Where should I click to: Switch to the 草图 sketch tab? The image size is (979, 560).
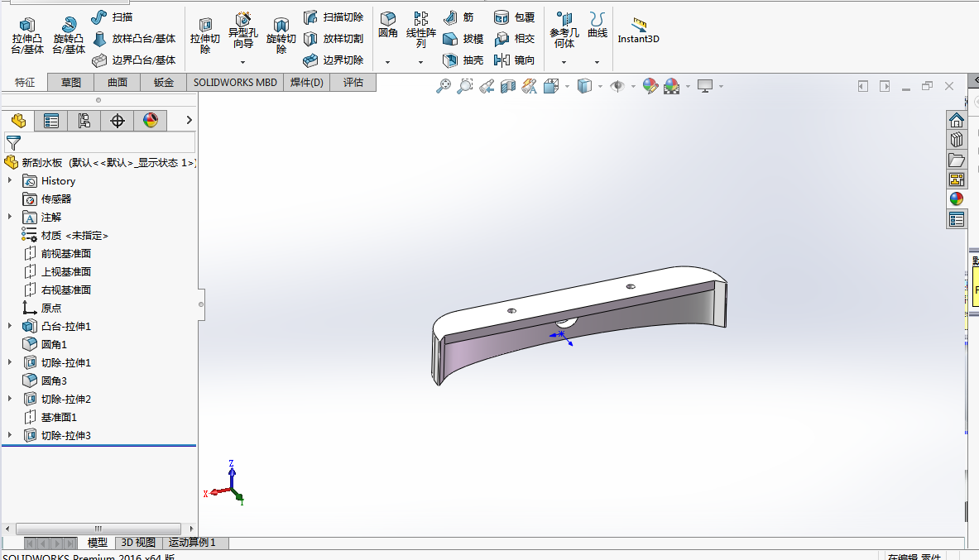point(70,83)
